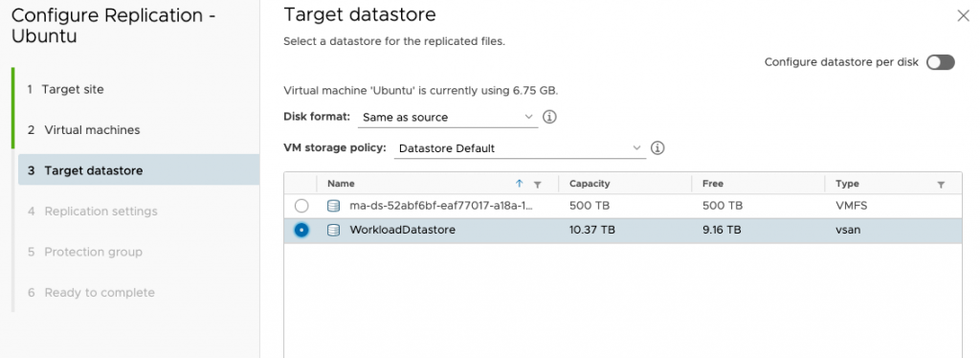The width and height of the screenshot is (980, 358).
Task: Click the Name column sort arrow
Action: (x=519, y=184)
